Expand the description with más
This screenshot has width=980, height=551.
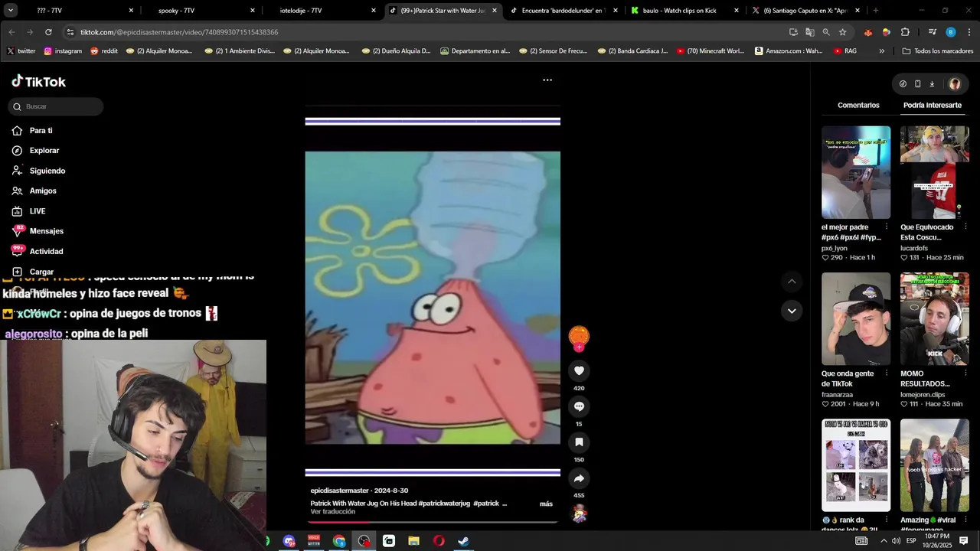(x=546, y=504)
